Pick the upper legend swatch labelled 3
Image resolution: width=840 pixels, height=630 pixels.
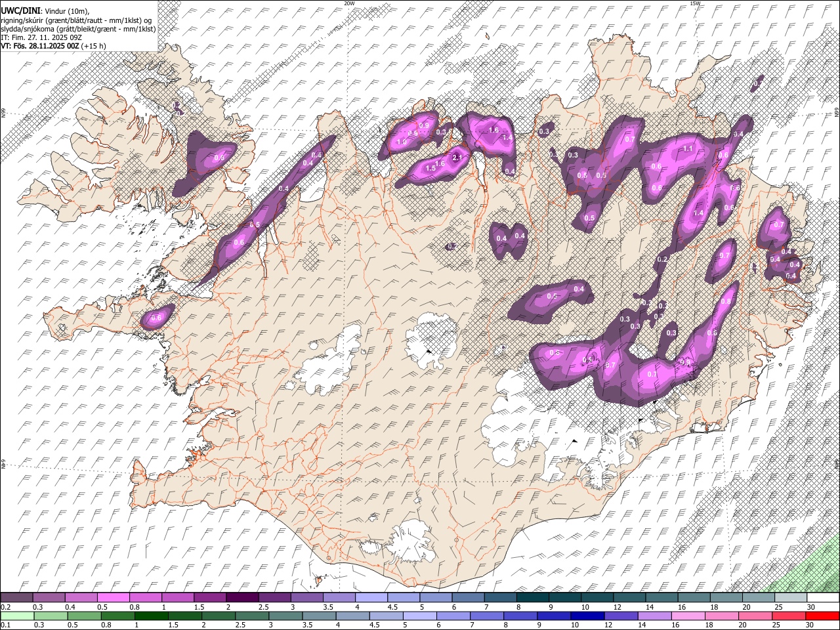coord(307,598)
